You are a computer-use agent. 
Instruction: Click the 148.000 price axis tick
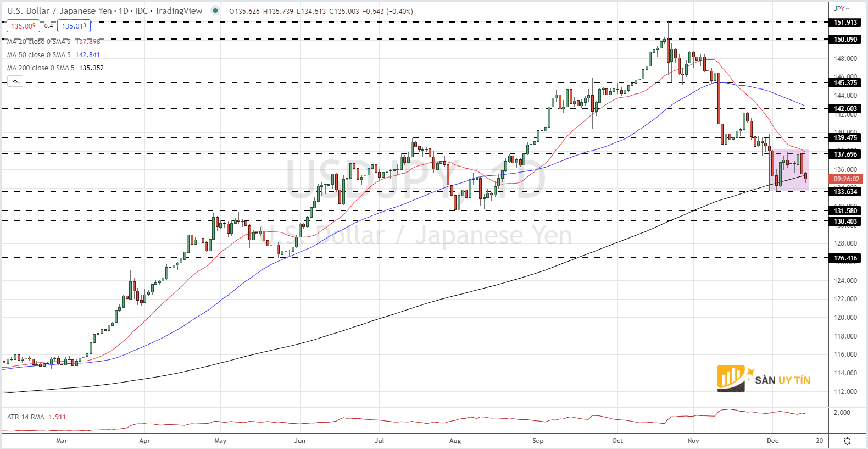coord(845,59)
